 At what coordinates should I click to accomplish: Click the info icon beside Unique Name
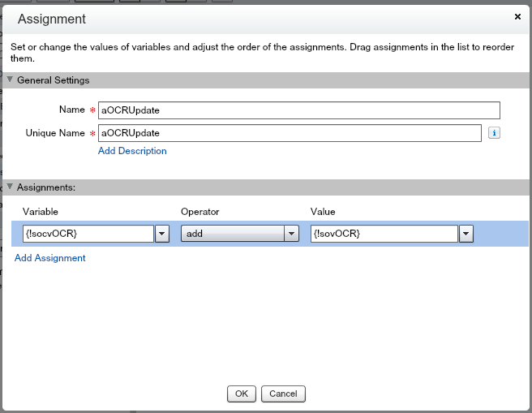(494, 133)
